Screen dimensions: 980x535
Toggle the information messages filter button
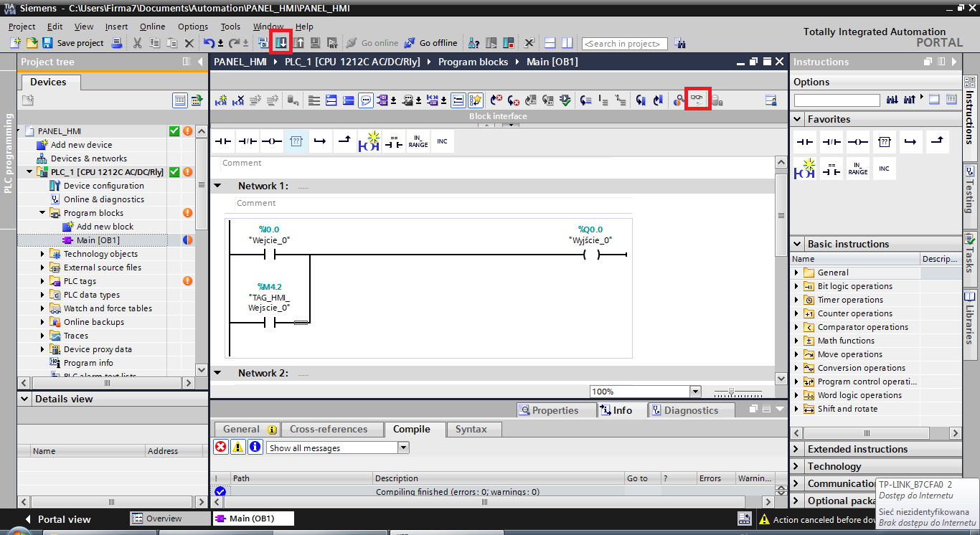tap(255, 448)
